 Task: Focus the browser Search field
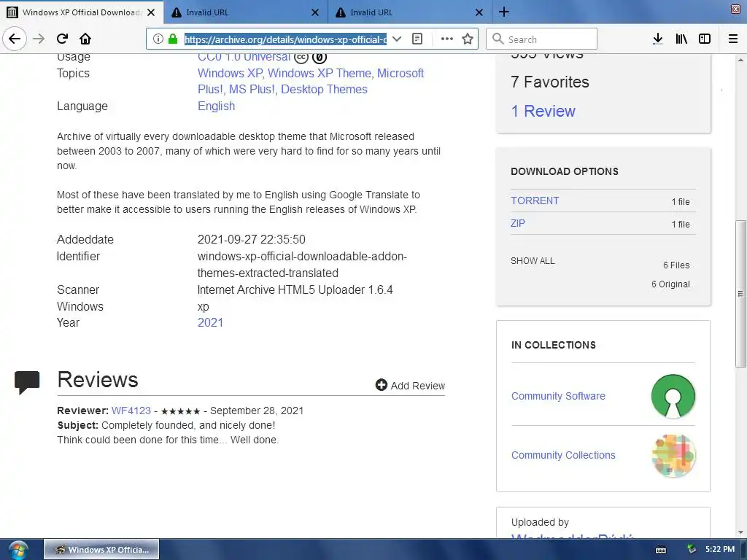click(x=542, y=39)
